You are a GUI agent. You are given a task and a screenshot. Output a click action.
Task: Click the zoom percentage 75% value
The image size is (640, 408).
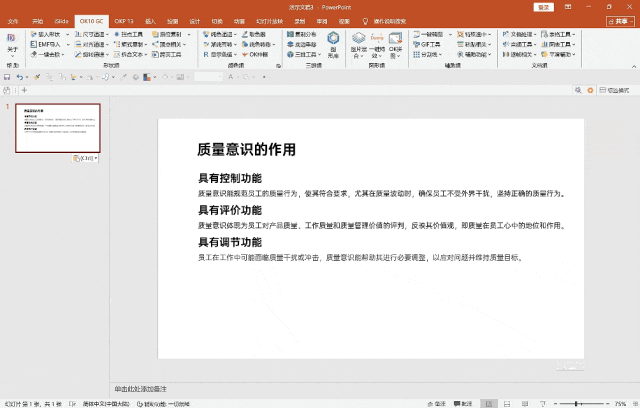[x=621, y=404]
